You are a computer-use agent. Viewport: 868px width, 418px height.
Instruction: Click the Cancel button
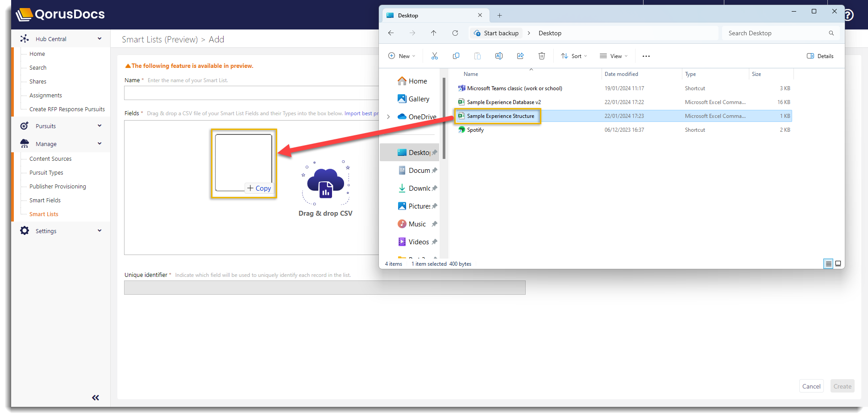[x=811, y=386]
